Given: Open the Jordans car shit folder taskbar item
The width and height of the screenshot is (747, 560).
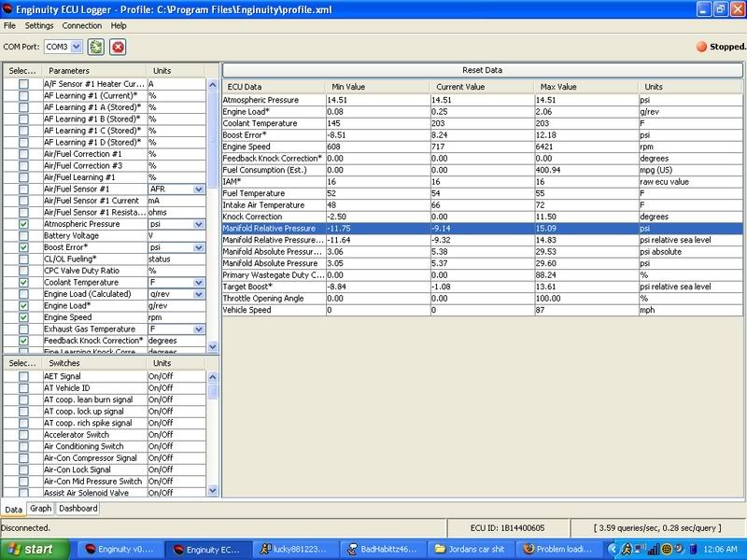Looking at the screenshot, I should [471, 549].
